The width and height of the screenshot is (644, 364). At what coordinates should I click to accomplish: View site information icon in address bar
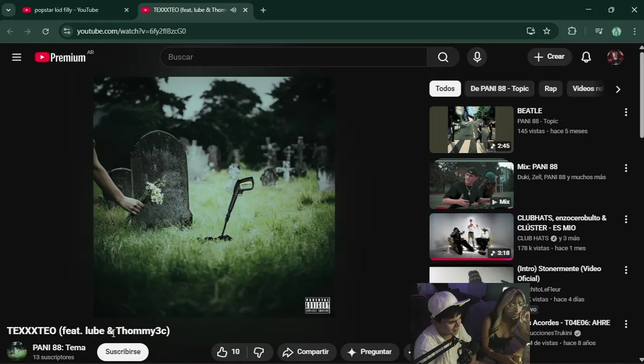[67, 31]
